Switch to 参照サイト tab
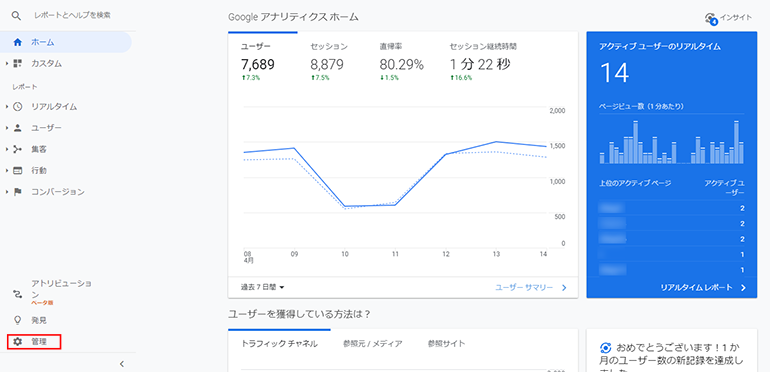 [446, 344]
